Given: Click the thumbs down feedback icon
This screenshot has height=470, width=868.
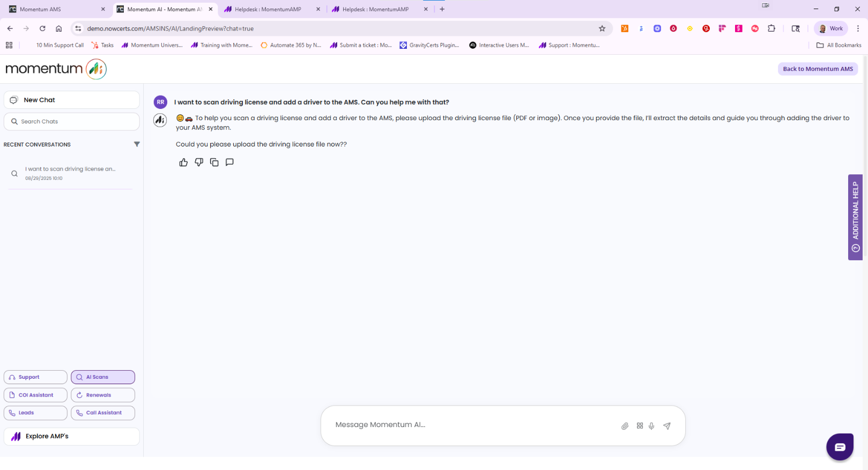Looking at the screenshot, I should click(x=199, y=162).
